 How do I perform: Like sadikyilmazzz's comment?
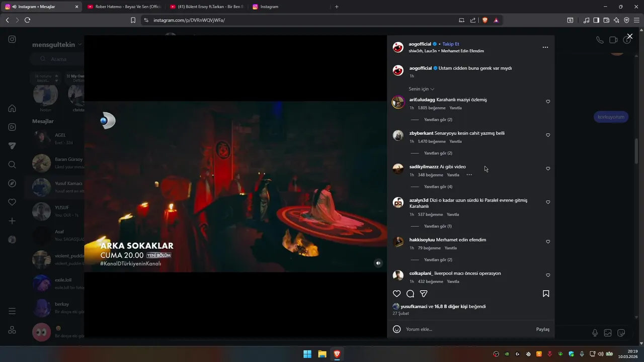(548, 169)
